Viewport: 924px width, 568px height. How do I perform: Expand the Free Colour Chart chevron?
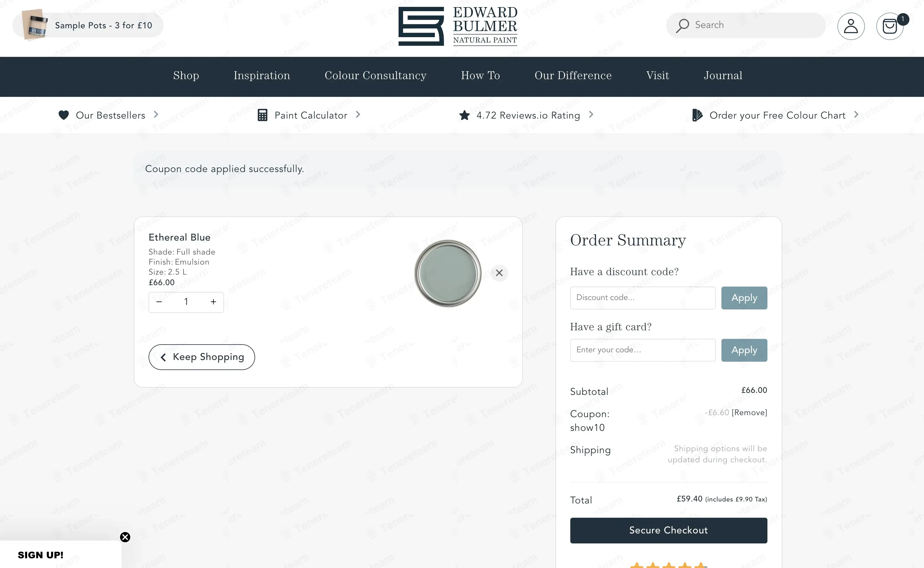point(856,114)
